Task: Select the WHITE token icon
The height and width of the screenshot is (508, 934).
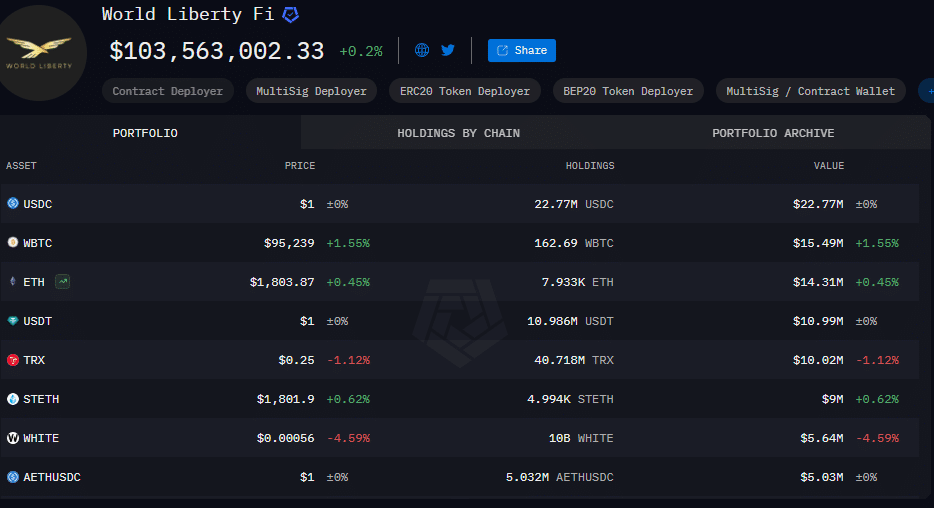Action: (x=13, y=438)
